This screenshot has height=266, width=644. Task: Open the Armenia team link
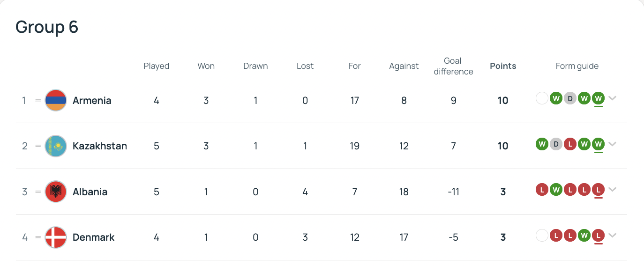(92, 100)
